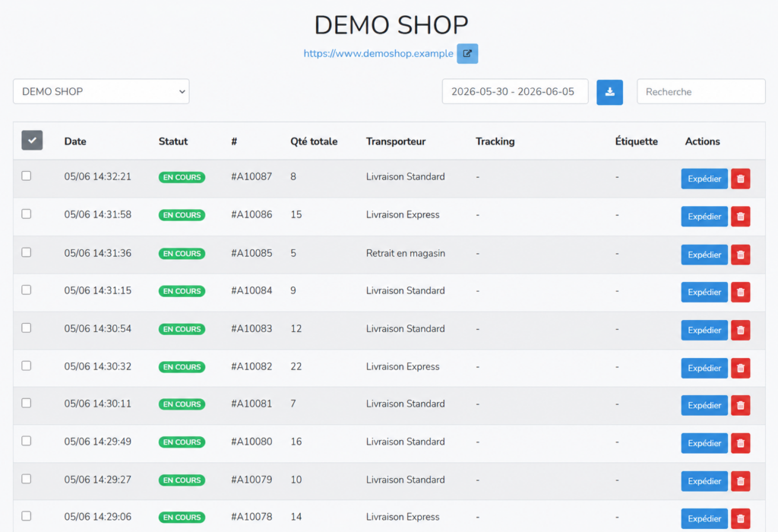Viewport: 778px width, 532px height.
Task: Delete order #A10079 with trash icon
Action: click(x=740, y=481)
